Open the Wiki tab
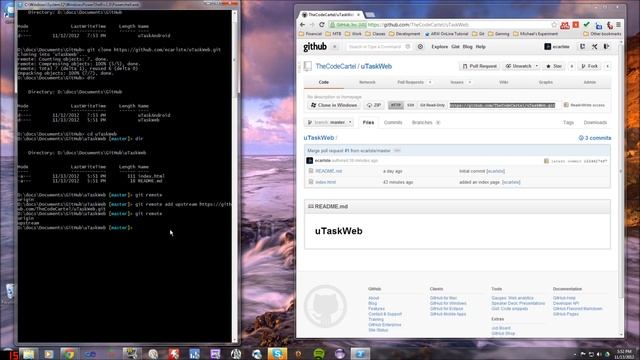Viewport: 640px width, 360px height. coord(504,82)
